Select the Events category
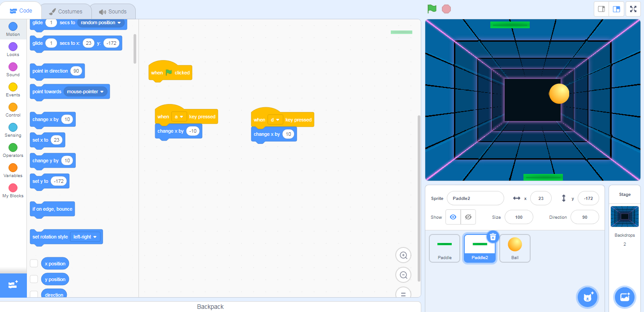The height and width of the screenshot is (312, 644). [13, 90]
